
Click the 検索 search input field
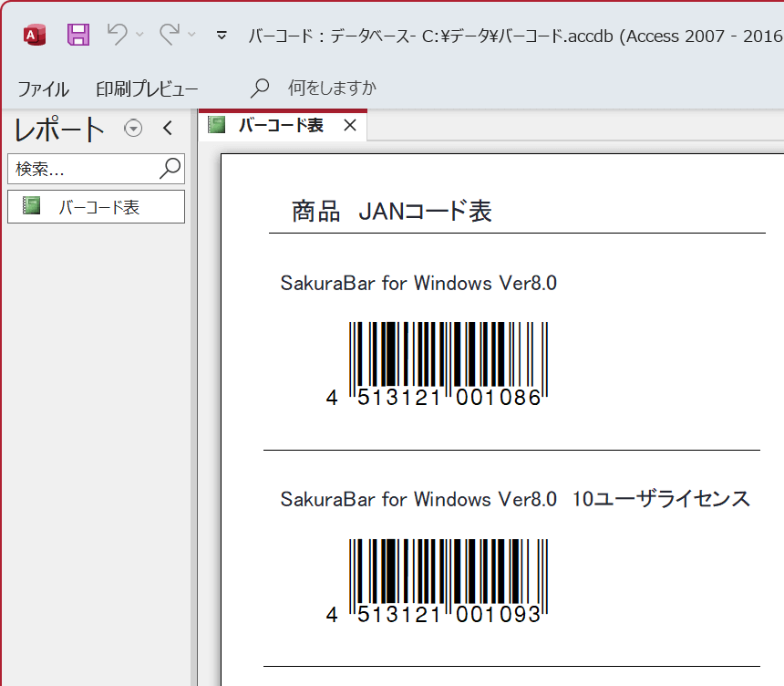point(82,169)
